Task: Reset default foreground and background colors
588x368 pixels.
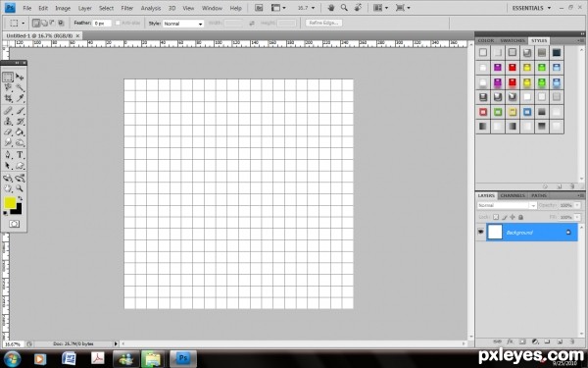Action: click(5, 213)
